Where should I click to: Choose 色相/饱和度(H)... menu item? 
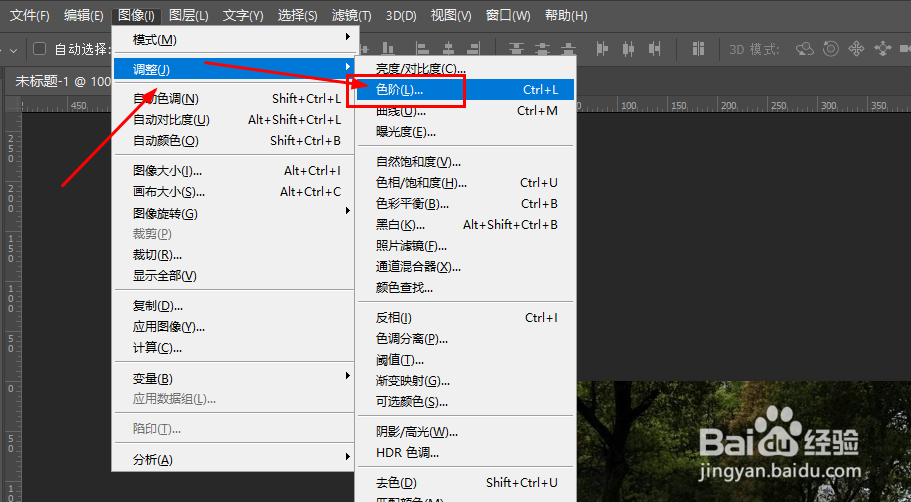click(x=465, y=183)
